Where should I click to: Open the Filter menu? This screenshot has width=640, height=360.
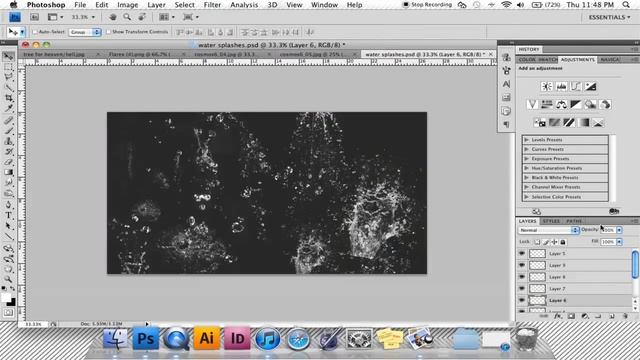tap(212, 5)
